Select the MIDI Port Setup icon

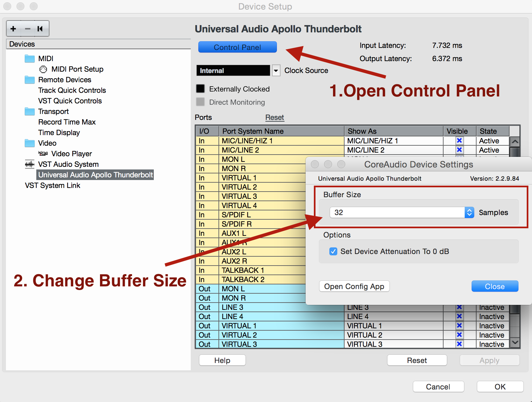pos(43,69)
